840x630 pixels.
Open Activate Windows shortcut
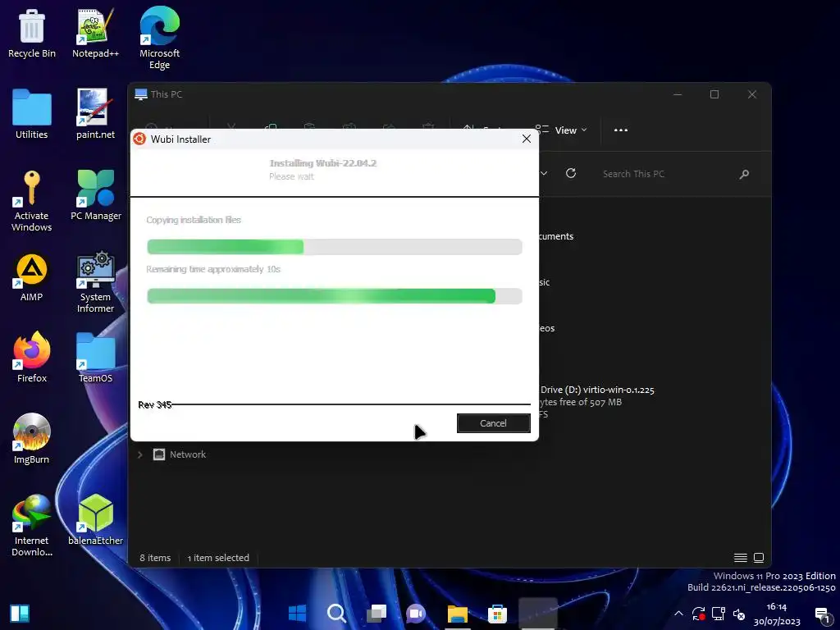[x=32, y=201]
